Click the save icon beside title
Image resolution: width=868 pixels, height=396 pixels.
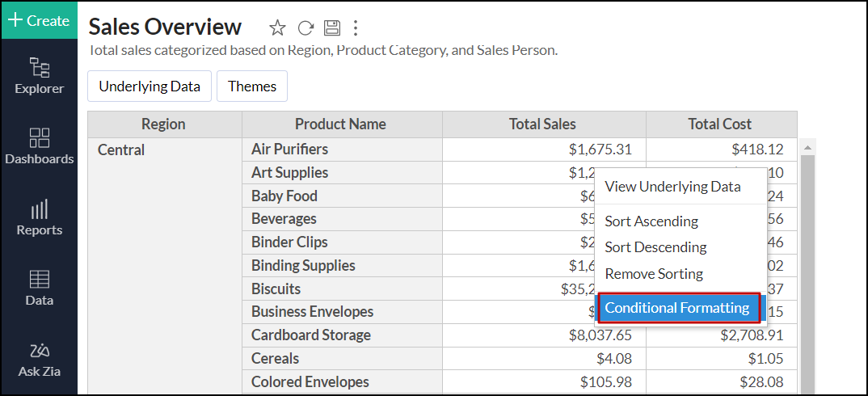(x=331, y=28)
